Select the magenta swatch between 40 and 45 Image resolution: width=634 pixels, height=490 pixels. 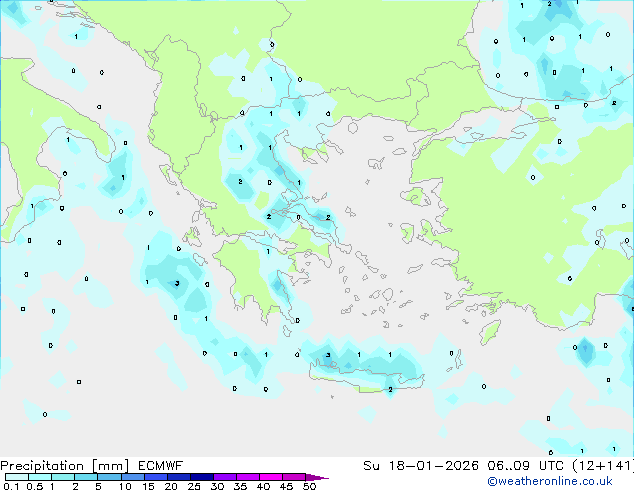[271, 477]
